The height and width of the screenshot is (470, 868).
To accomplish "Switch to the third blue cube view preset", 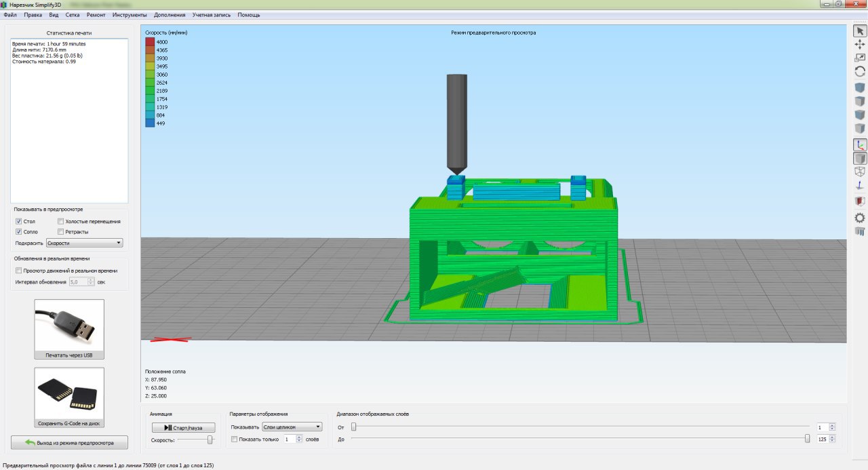I will pyautogui.click(x=859, y=115).
